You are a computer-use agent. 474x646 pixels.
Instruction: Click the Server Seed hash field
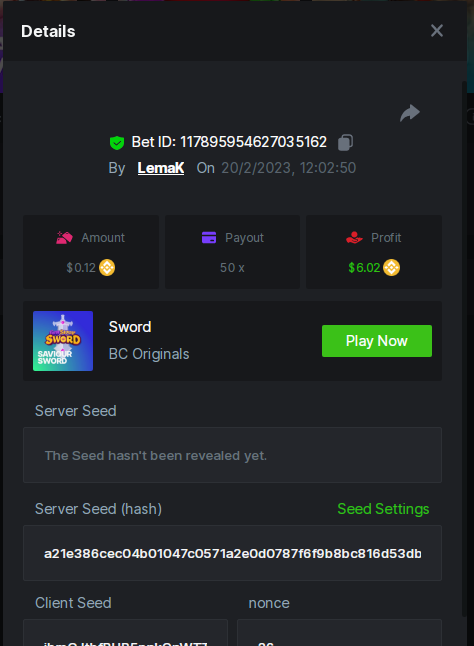pyautogui.click(x=232, y=553)
